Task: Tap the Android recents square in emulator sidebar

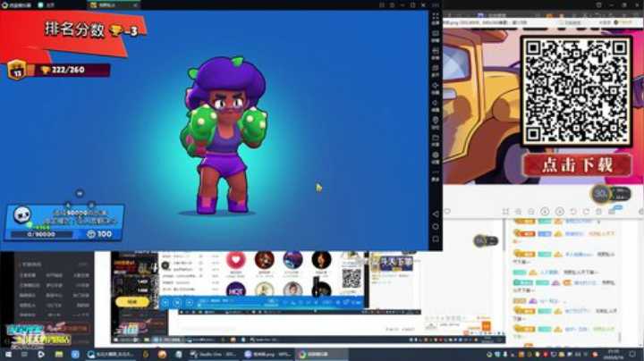Action: tap(436, 239)
